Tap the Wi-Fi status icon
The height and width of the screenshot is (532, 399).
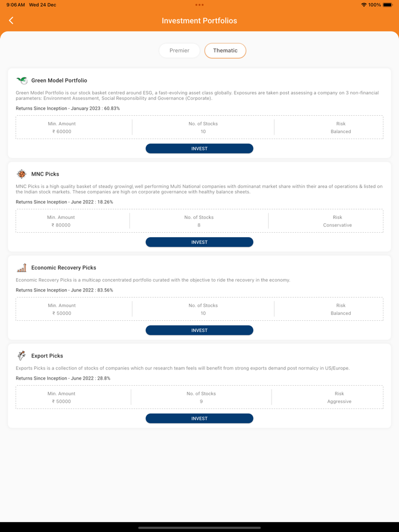[x=364, y=5]
